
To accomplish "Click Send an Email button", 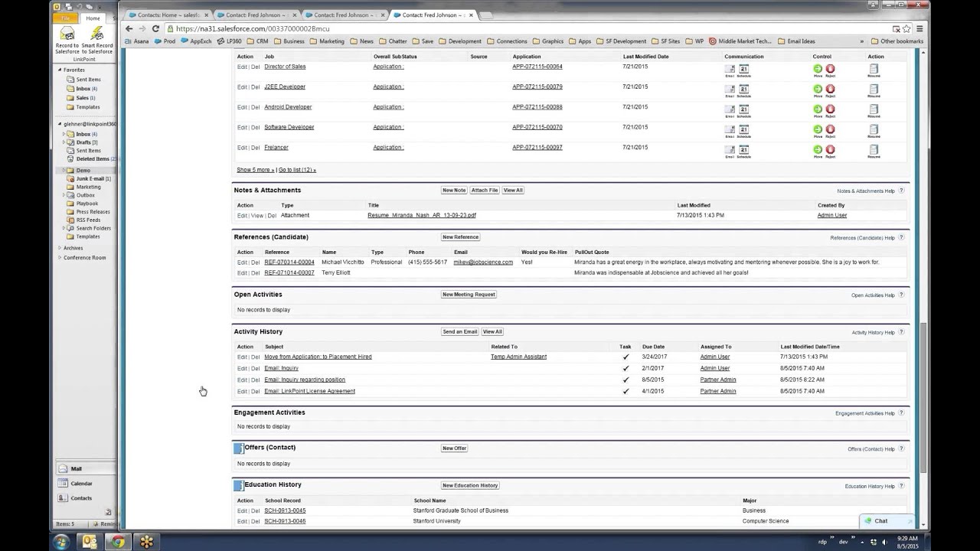I will tap(460, 332).
